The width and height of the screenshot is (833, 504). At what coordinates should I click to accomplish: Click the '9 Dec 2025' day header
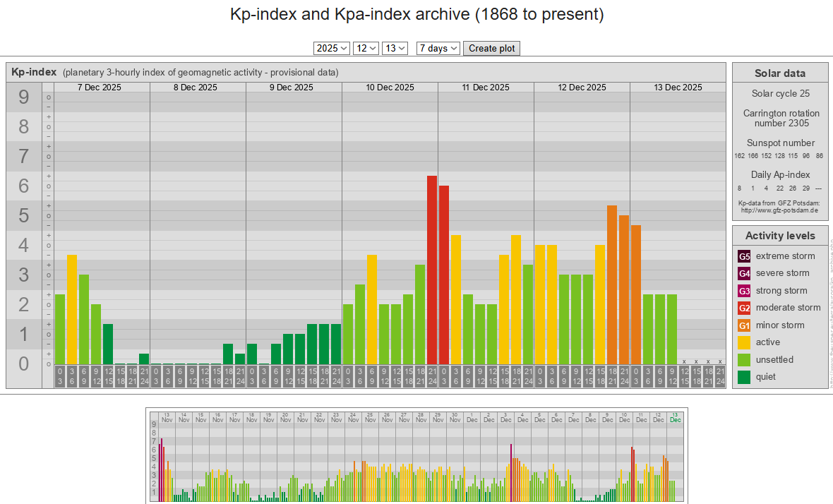[x=291, y=87]
